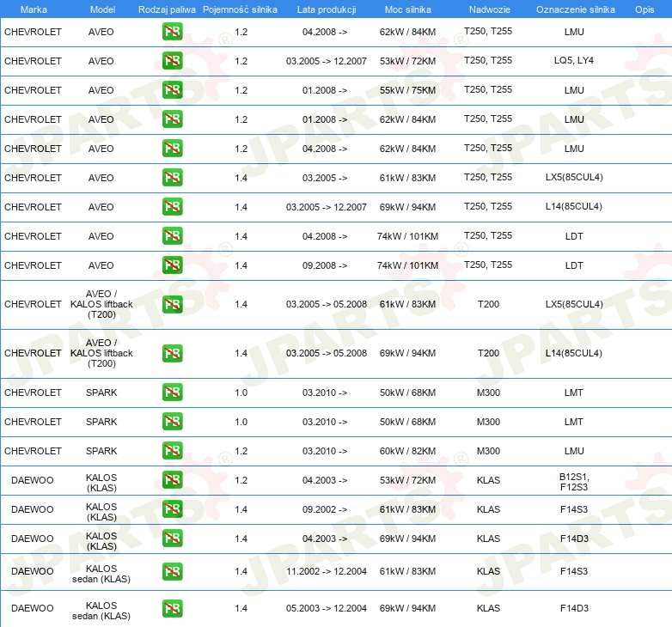Click '03.2005 -> 12.2007' in the 53kW / 72KM row
The height and width of the screenshot is (627, 672).
pyautogui.click(x=327, y=61)
